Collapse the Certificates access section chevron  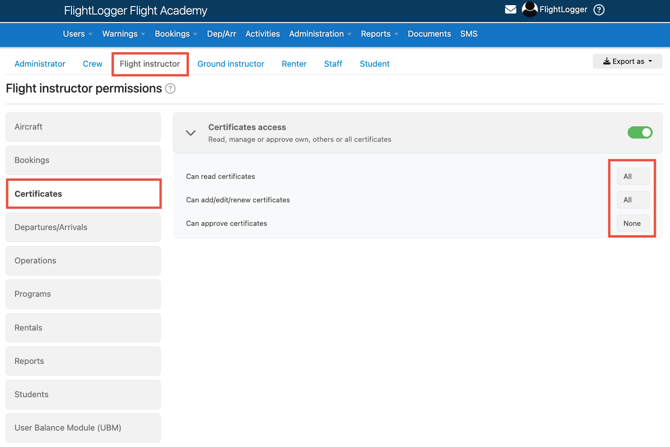click(191, 133)
